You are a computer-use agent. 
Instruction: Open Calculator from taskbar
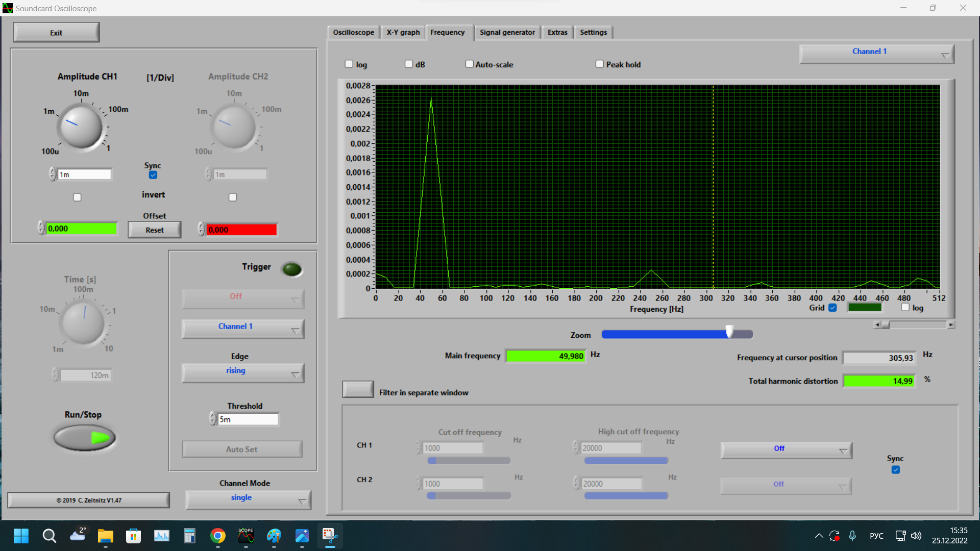pyautogui.click(x=190, y=536)
